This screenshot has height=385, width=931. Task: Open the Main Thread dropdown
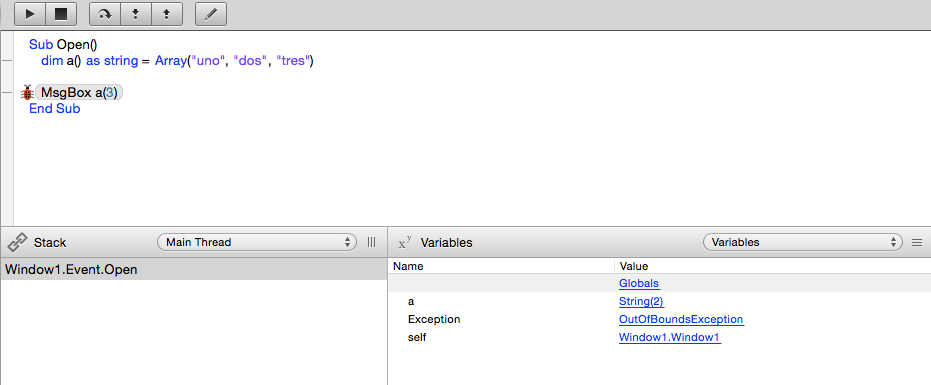pos(257,242)
